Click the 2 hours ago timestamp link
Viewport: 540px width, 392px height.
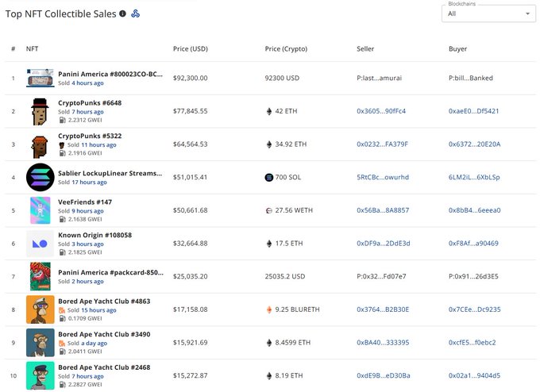click(87, 281)
